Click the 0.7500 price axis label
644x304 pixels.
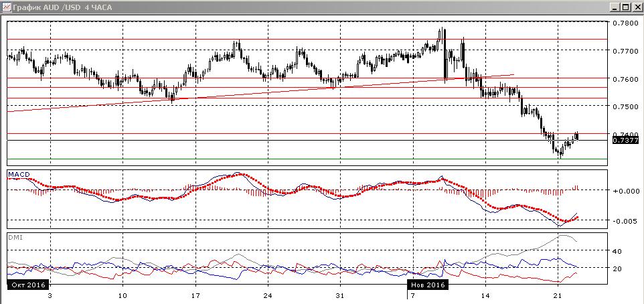coord(625,106)
